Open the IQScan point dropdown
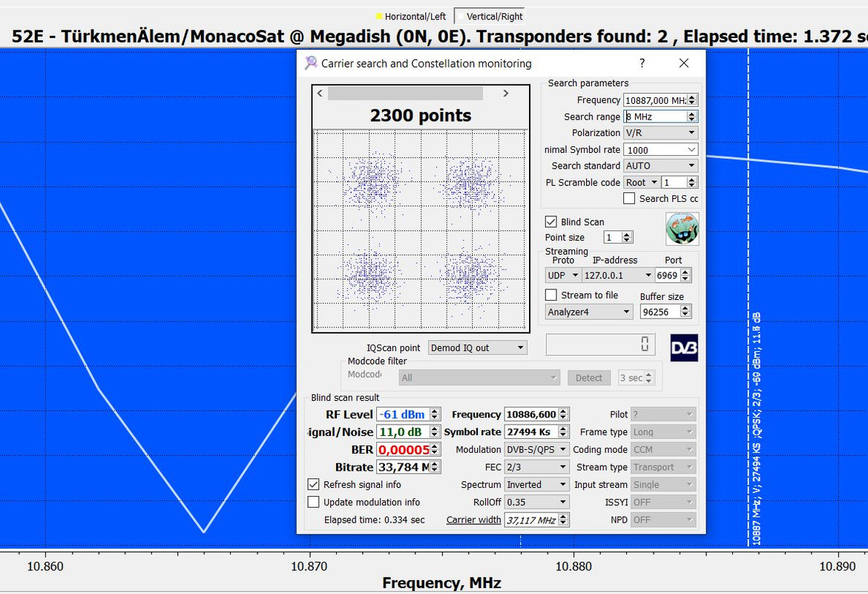The image size is (868, 594). [x=477, y=347]
